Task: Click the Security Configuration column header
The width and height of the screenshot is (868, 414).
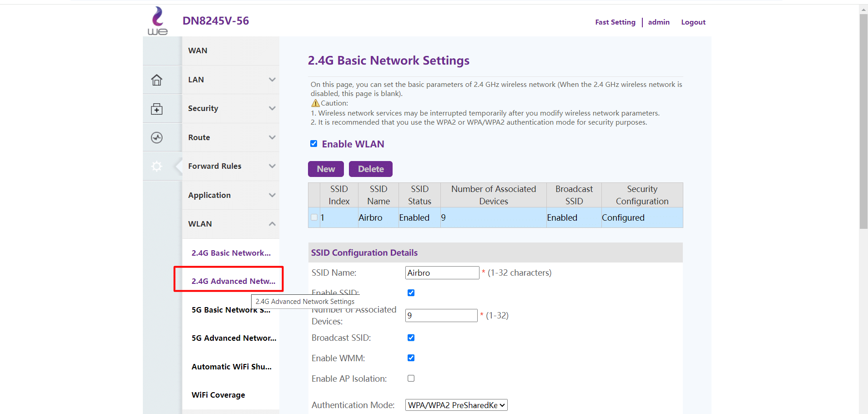Action: click(642, 195)
